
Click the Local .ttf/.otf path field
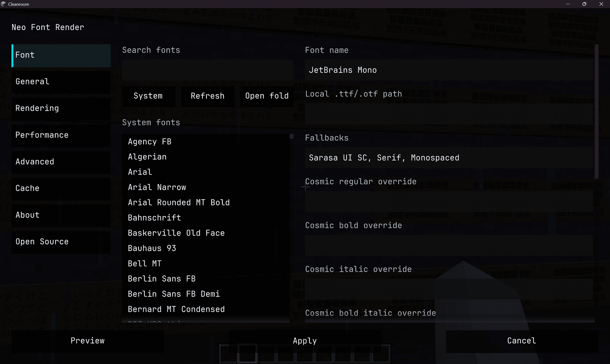point(449,114)
